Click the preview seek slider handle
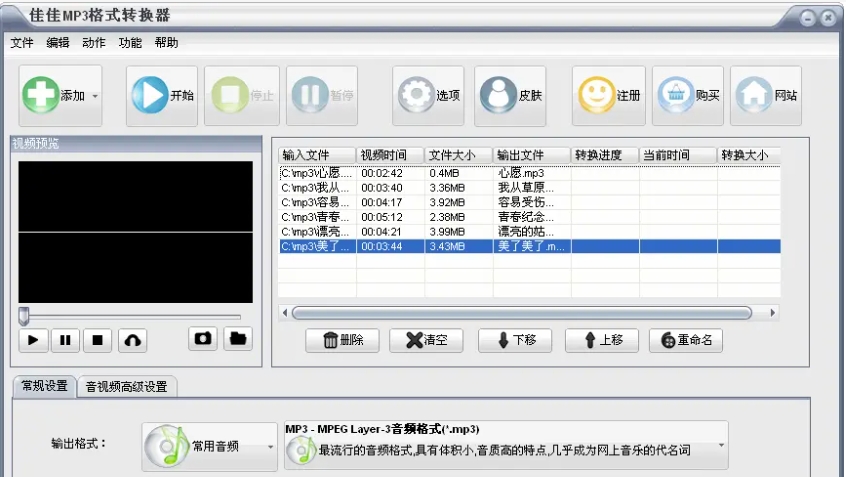Image resolution: width=846 pixels, height=477 pixels. coord(24,316)
